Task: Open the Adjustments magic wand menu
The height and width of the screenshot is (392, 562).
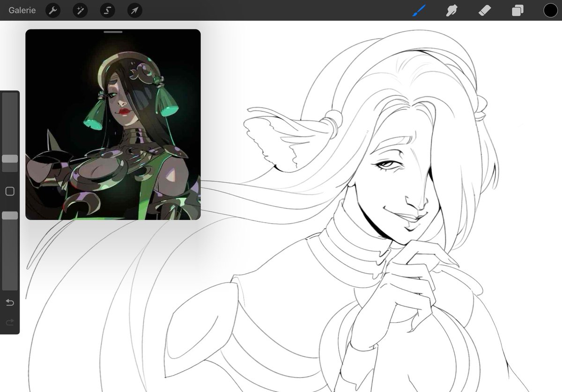Action: 80,10
